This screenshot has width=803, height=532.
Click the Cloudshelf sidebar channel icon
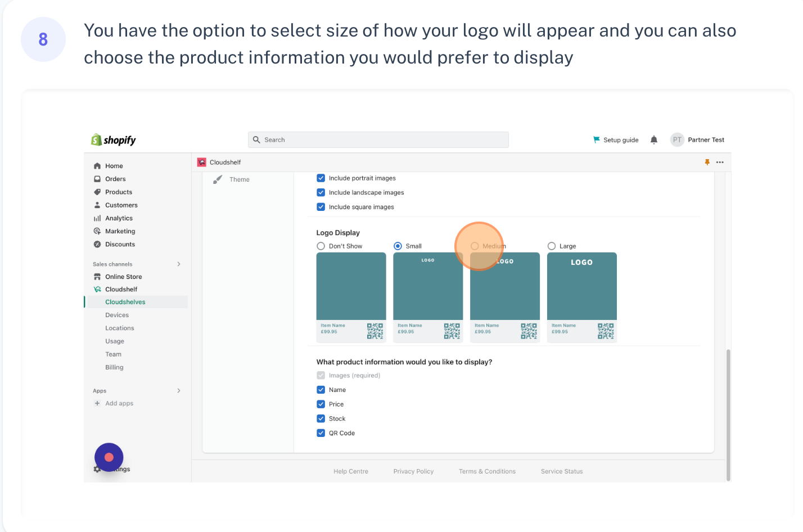tap(97, 289)
